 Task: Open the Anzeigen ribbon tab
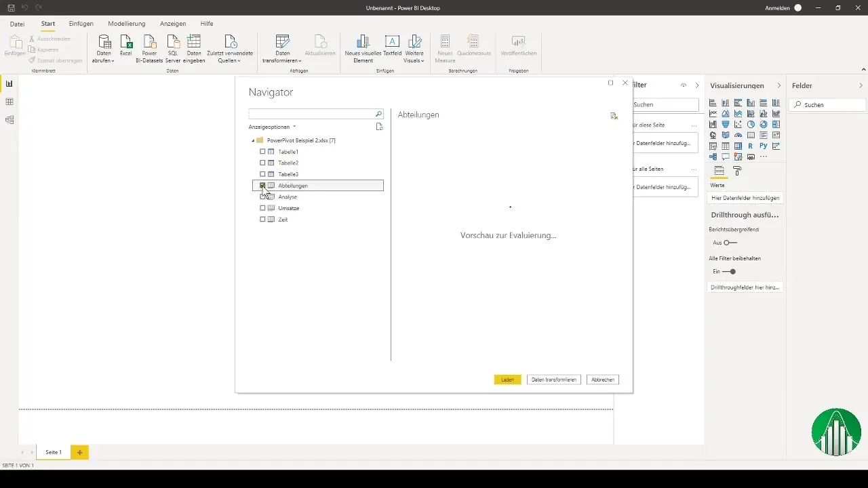click(173, 24)
